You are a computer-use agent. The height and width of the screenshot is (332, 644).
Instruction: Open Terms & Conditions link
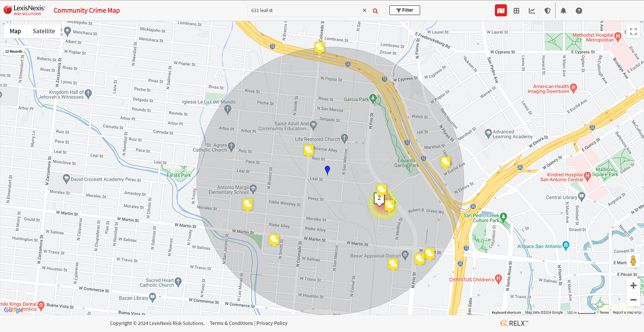tap(231, 323)
